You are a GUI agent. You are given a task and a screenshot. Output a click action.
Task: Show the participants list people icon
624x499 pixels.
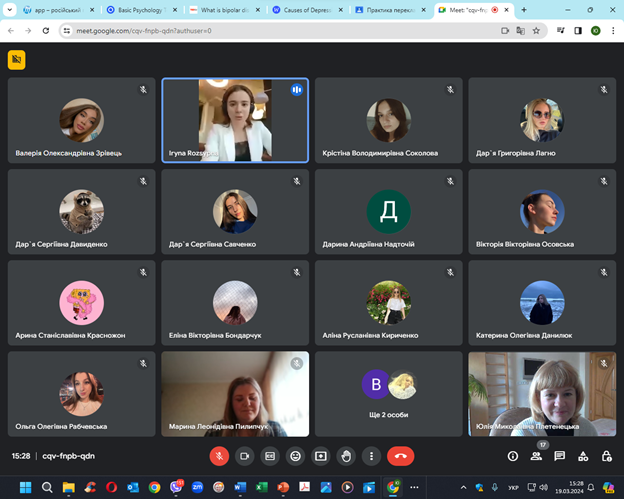tap(537, 455)
